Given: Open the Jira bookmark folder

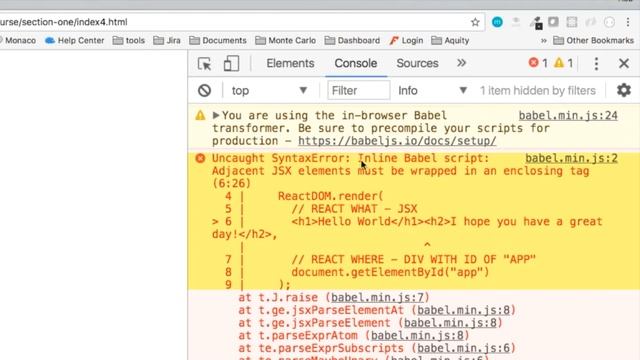Looking at the screenshot, I should click(167, 40).
